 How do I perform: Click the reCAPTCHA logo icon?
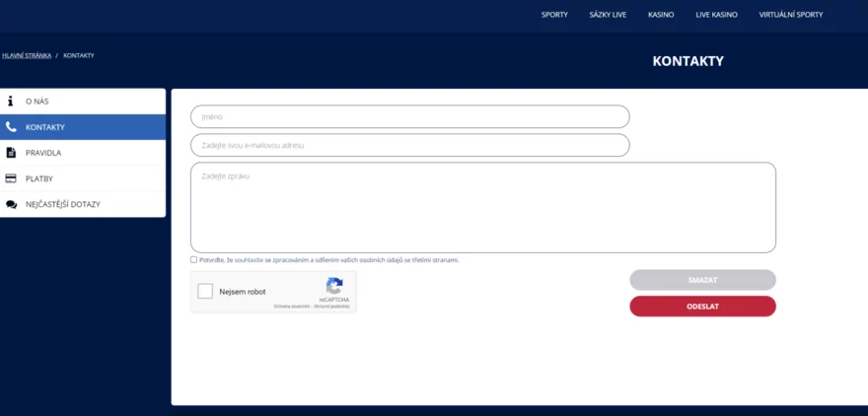[334, 286]
